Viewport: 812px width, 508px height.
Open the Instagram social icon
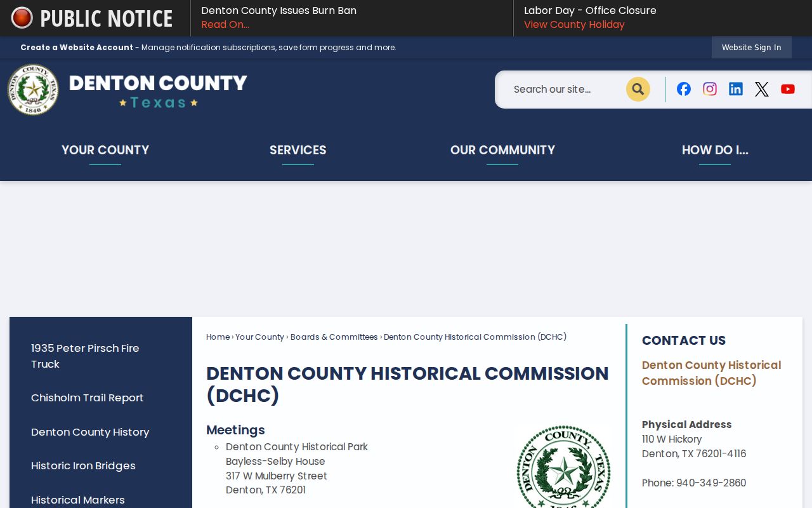tap(710, 89)
